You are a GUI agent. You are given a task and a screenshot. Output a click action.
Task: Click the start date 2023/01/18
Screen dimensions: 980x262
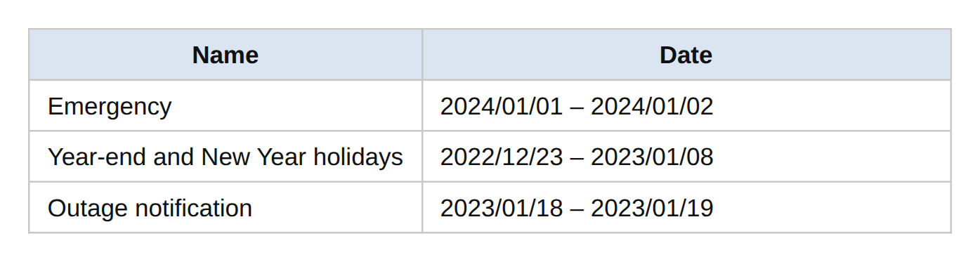[502, 208]
